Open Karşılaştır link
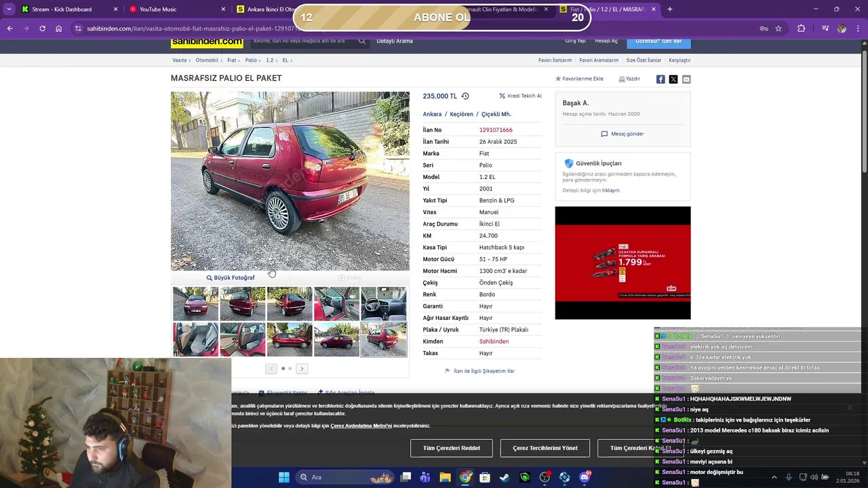The image size is (868, 488). coord(679,60)
